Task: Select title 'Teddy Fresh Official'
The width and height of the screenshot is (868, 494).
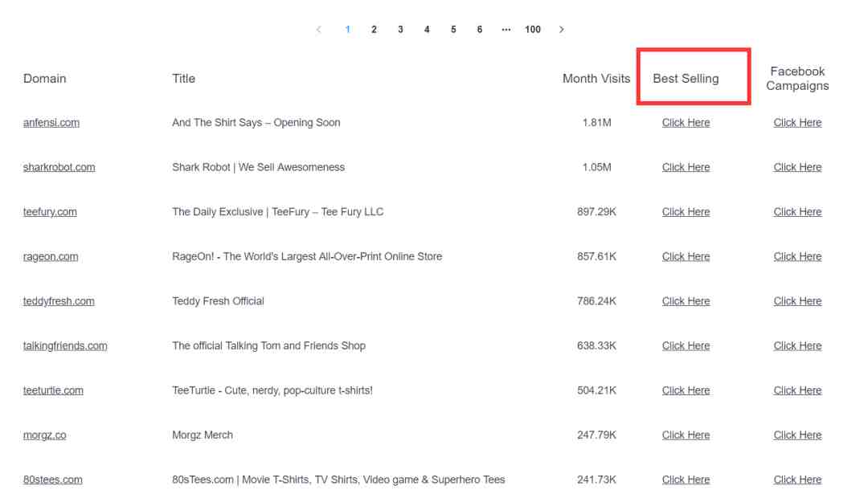Action: [218, 301]
